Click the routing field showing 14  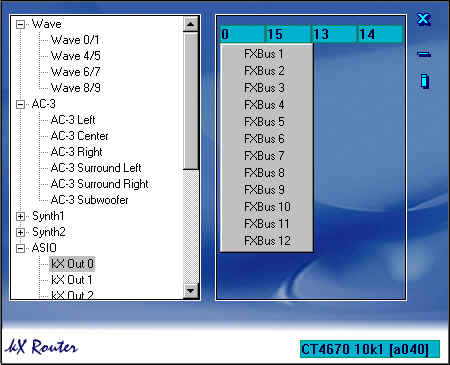point(380,34)
